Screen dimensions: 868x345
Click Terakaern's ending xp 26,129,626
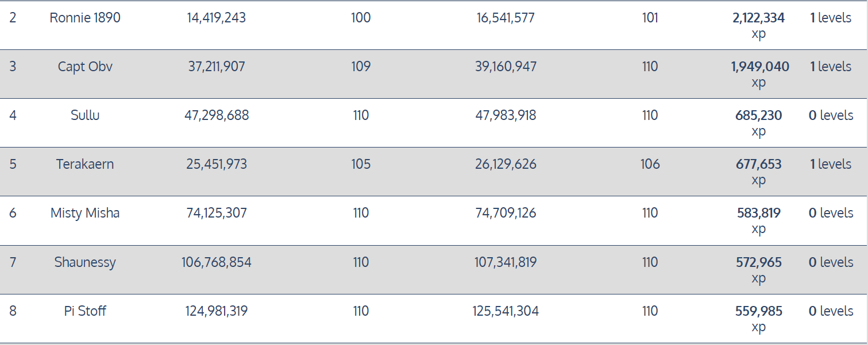(506, 164)
